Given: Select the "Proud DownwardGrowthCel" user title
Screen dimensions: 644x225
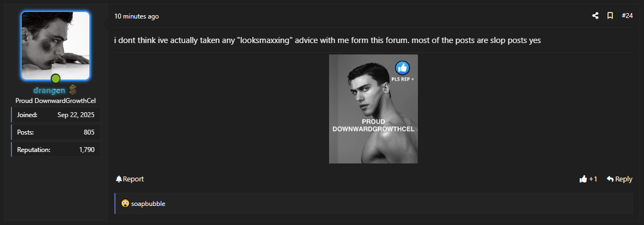Looking at the screenshot, I should tap(56, 101).
